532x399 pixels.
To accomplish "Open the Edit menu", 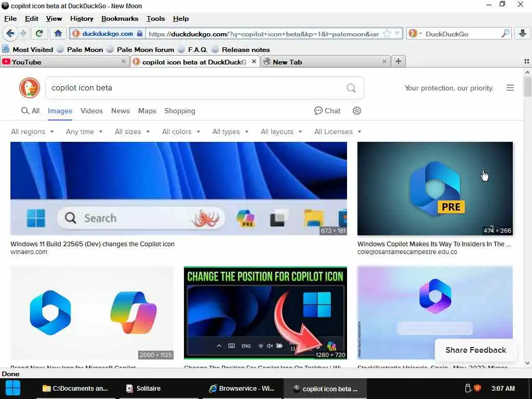I will [32, 19].
